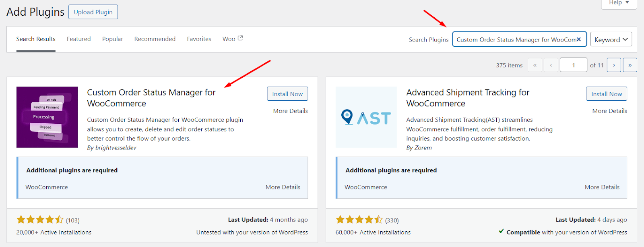
Task: Go to next page of results
Action: tap(614, 65)
